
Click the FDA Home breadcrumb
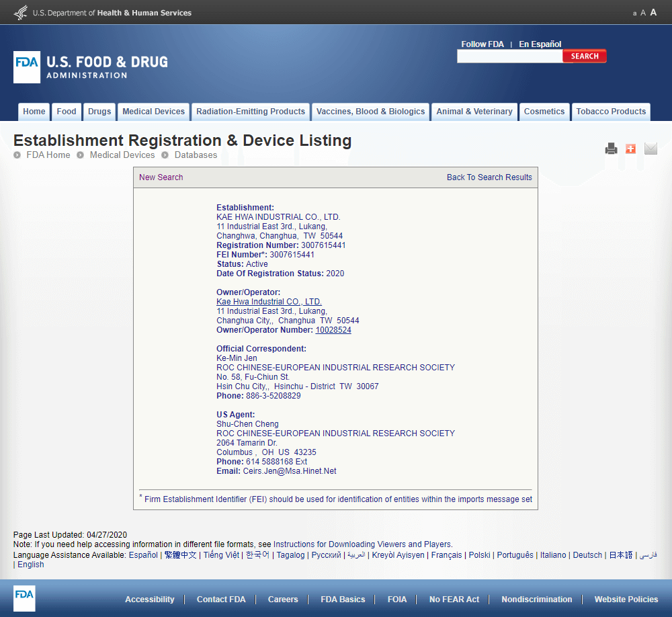point(48,155)
